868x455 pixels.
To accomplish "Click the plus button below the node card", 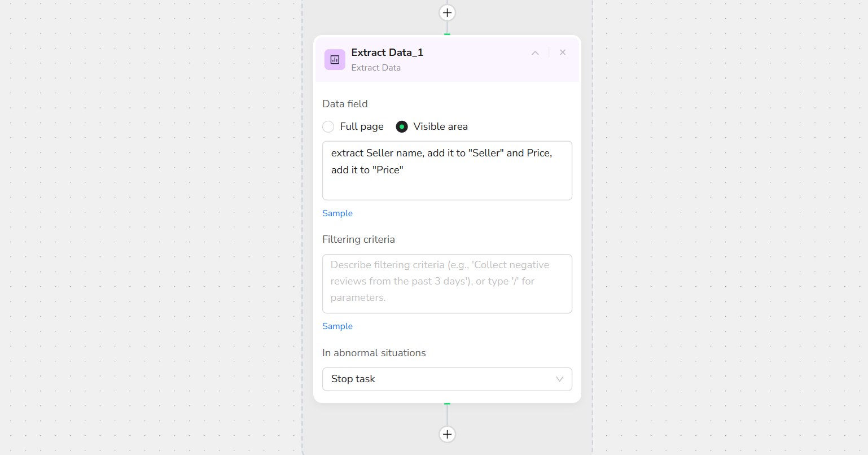I will (x=447, y=434).
